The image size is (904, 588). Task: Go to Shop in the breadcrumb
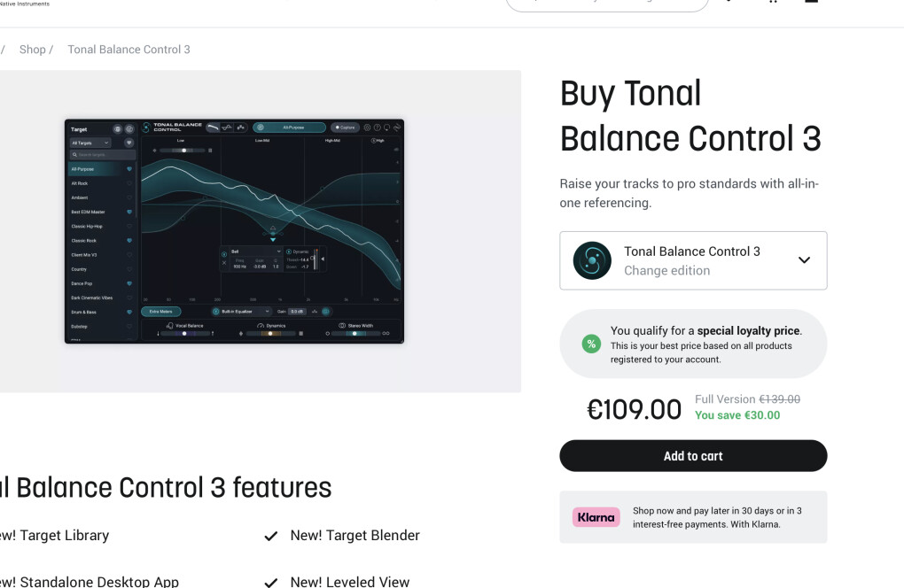point(33,50)
